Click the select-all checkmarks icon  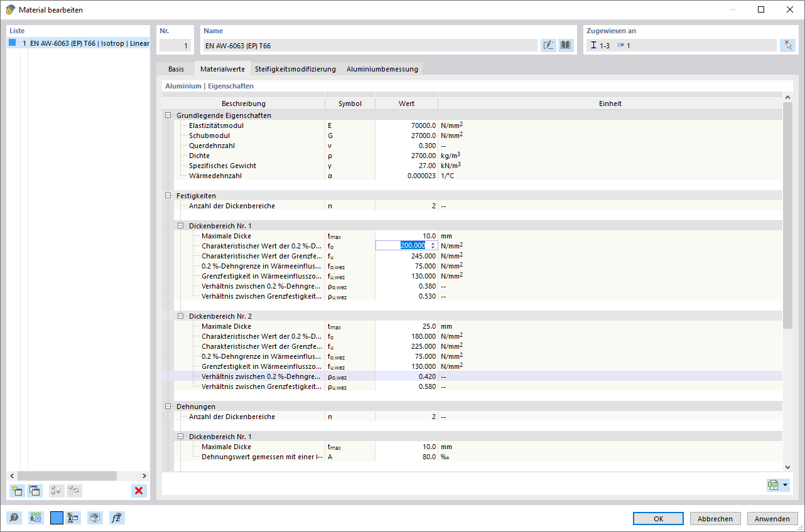56,491
